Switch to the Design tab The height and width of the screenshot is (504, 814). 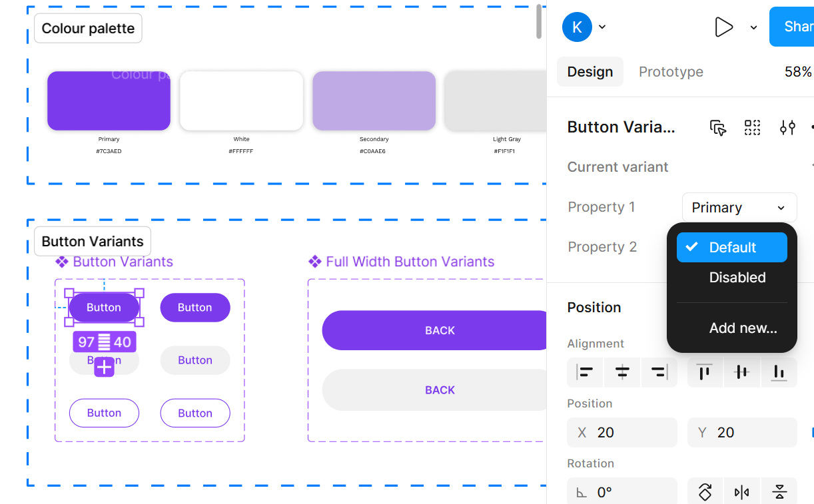[x=590, y=72]
